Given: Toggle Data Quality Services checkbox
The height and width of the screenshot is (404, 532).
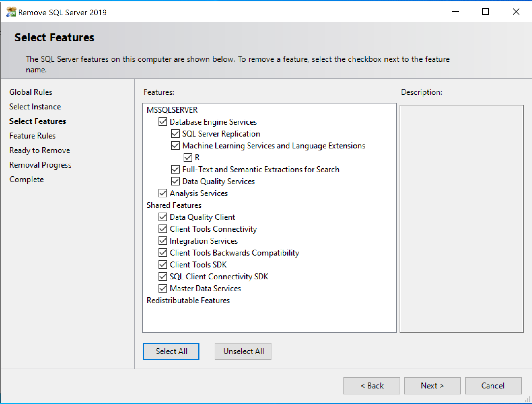Looking at the screenshot, I should [175, 181].
